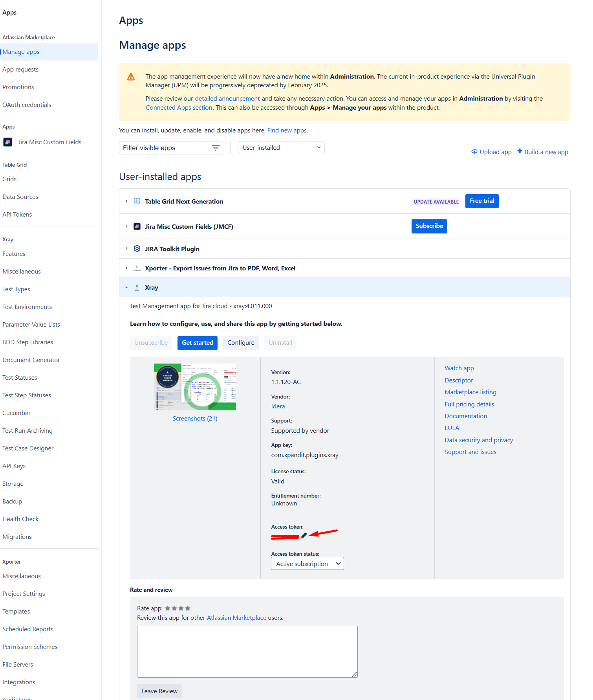
Task: Click the JMCF app icon in list
Action: 137,226
